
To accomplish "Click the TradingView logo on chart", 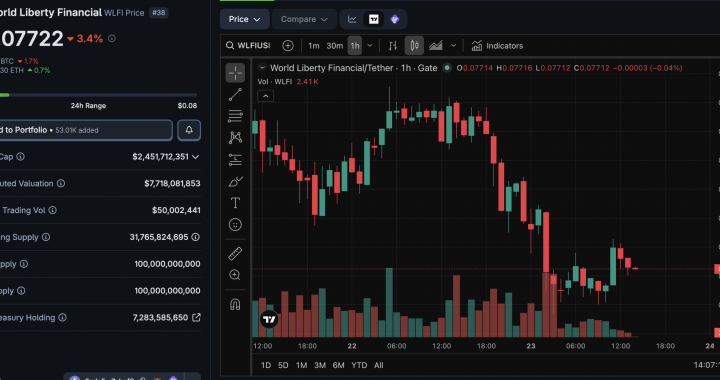I will coord(269,319).
